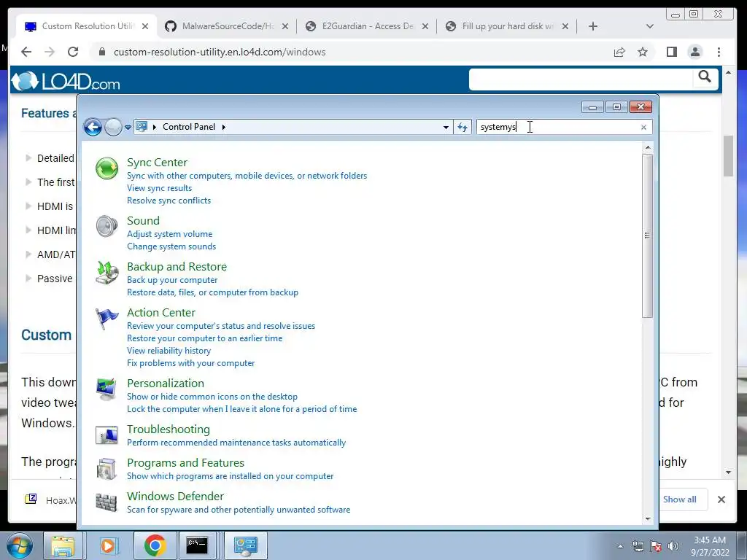Expand the 'AMD/AT' feature bullet

pyautogui.click(x=28, y=254)
